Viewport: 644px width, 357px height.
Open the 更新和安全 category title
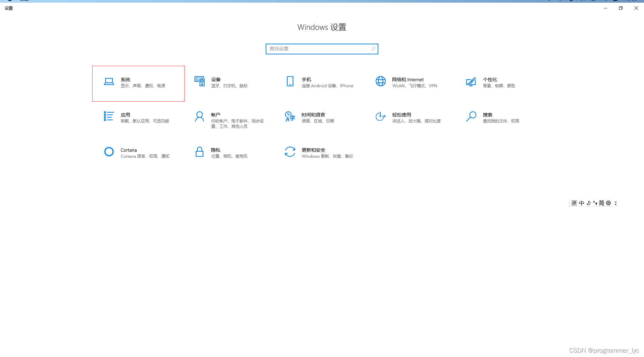314,150
